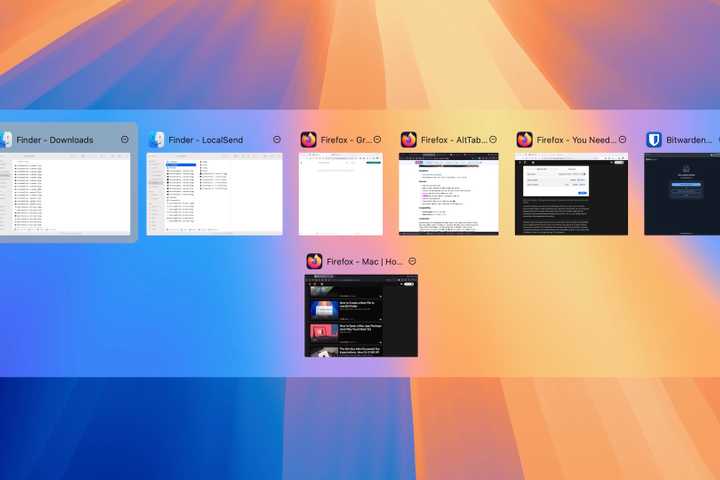Click circle indicator beside 'Firefox - You Need'
The image size is (720, 480).
click(623, 140)
